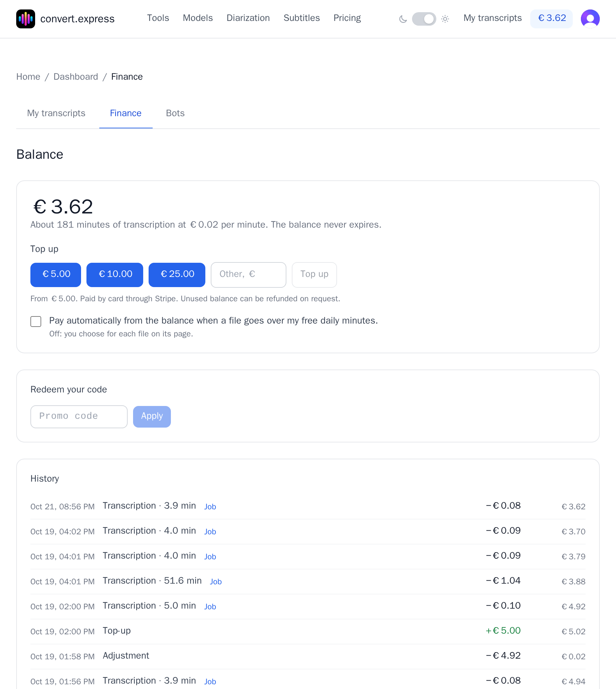Viewport: 616px width, 689px height.
Task: Open Job link for 5.0 min transcription
Action: pyautogui.click(x=210, y=607)
